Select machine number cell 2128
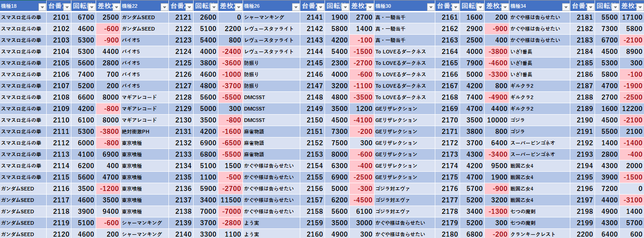This screenshot has width=644, height=238. pos(181,97)
